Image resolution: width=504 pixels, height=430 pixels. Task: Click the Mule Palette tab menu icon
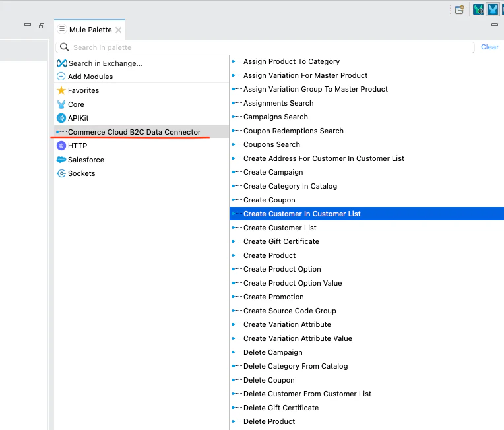tap(62, 29)
